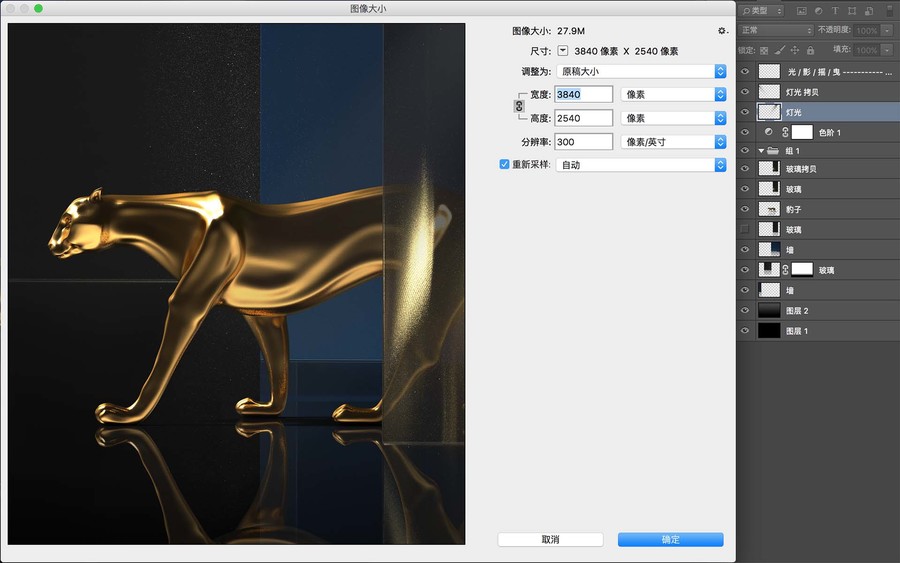This screenshot has height=563, width=900.
Task: Select the 色阶 1 layer name
Action: tap(829, 133)
